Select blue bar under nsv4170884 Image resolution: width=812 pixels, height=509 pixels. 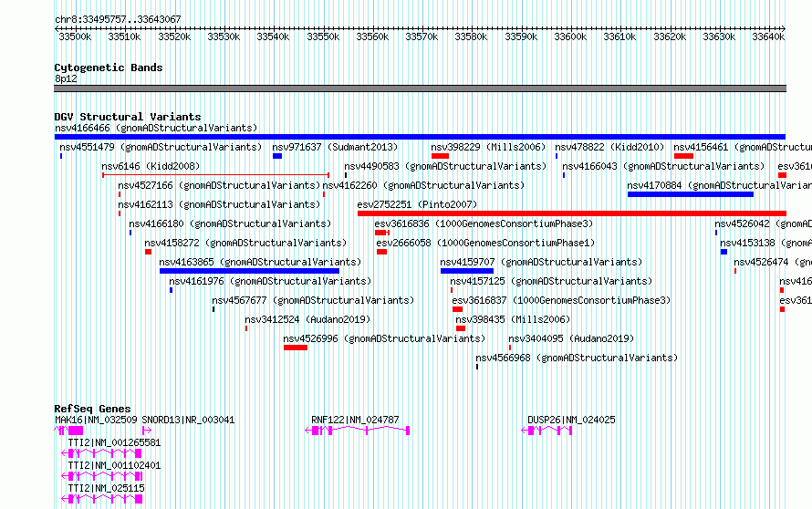(691, 194)
